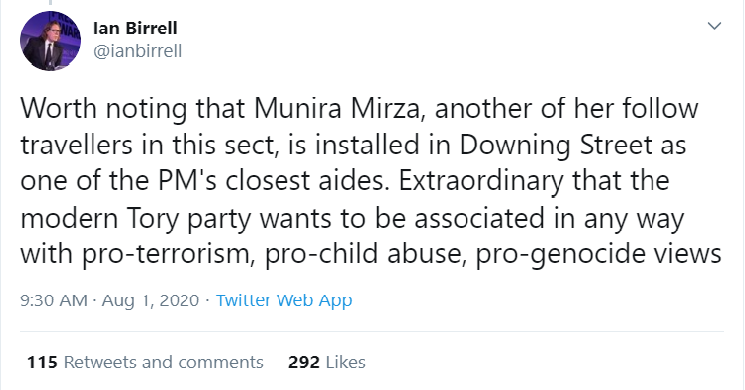Click the phrase pro-genocide views
Image resolution: width=745 pixels, height=390 pixels.
click(599, 254)
